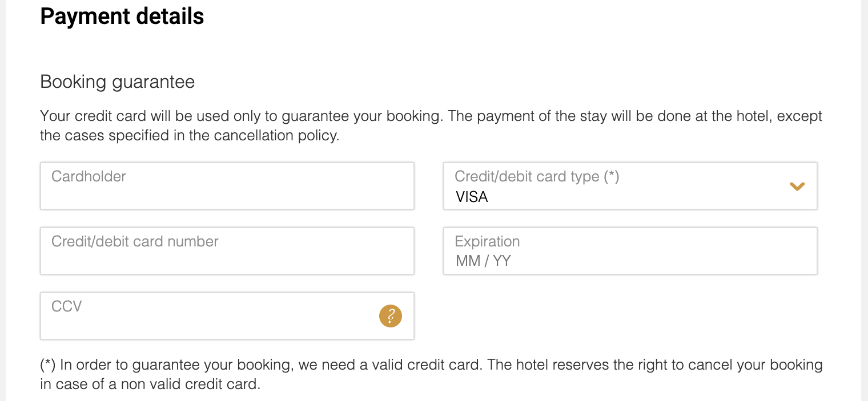This screenshot has width=868, height=401.
Task: Click the footnote asterisk (*) marker
Action: pos(47,365)
